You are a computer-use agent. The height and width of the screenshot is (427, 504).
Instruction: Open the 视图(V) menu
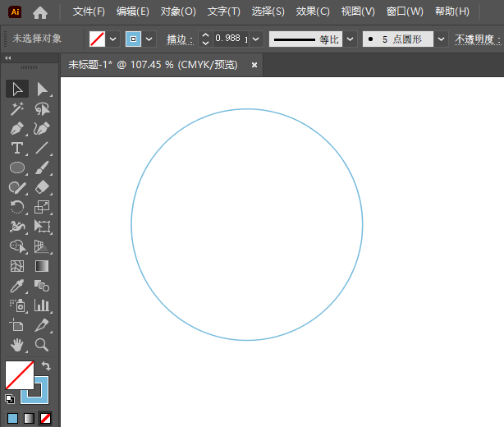click(x=358, y=11)
